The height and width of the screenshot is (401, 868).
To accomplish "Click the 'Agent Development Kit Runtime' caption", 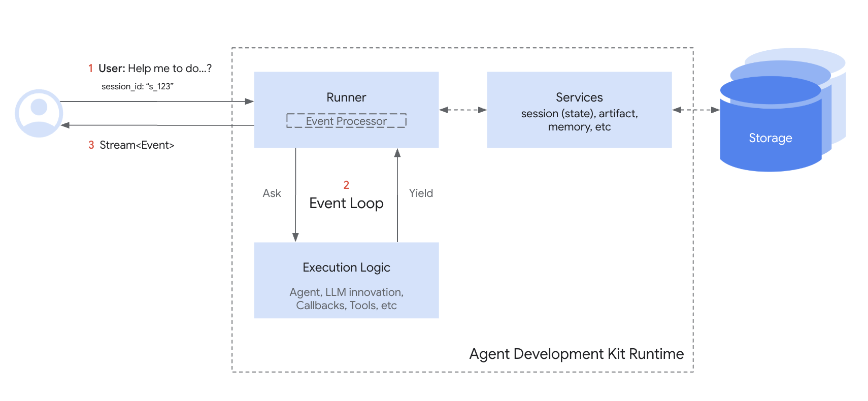I will coord(576,354).
